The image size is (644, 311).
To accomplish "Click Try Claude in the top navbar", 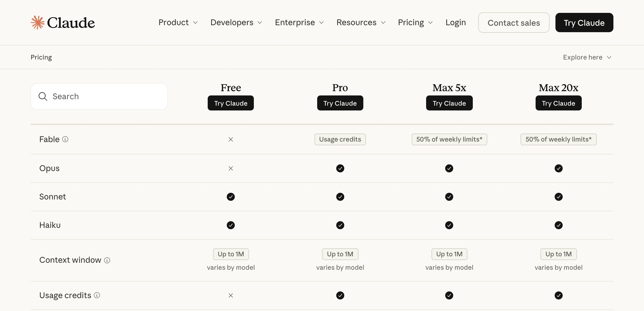I will [x=584, y=23].
